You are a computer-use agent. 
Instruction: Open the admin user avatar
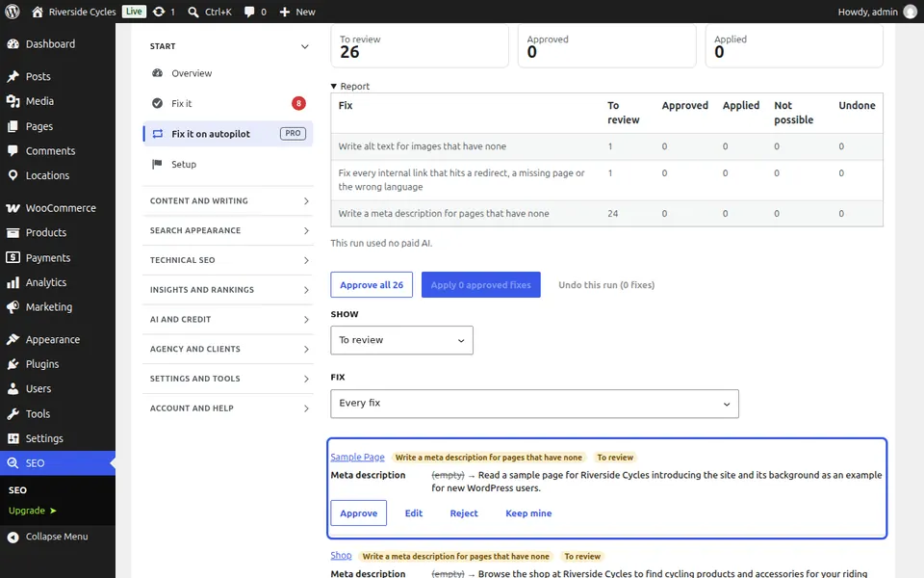[911, 12]
